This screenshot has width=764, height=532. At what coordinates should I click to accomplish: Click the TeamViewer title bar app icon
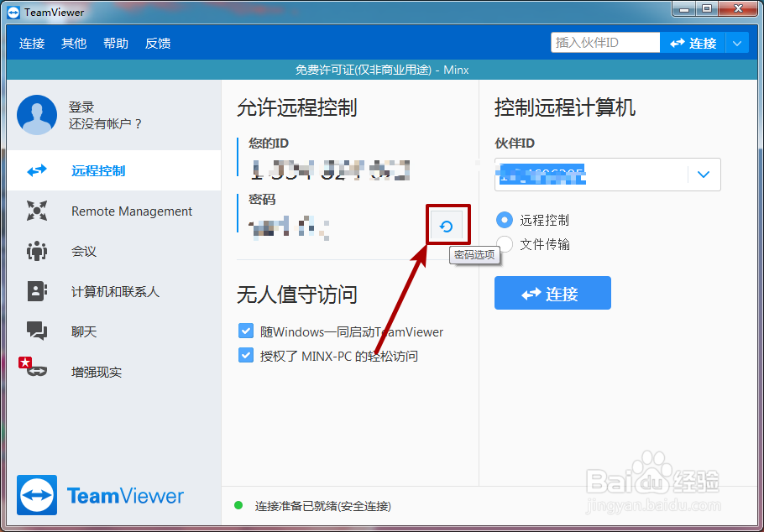tap(13, 13)
